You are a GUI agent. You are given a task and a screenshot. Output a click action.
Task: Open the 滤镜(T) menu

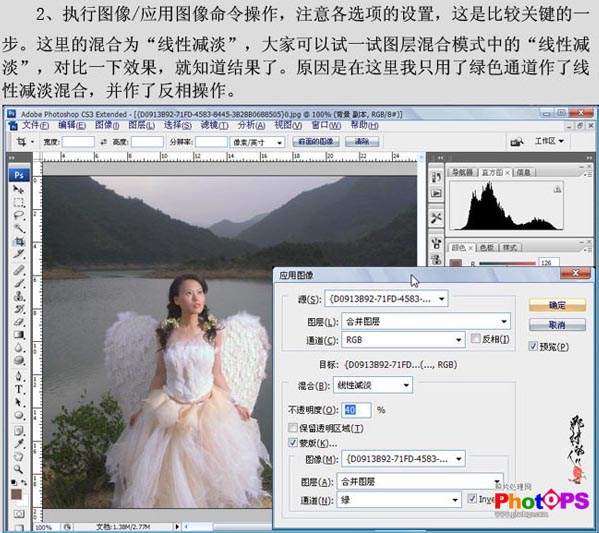214,125
